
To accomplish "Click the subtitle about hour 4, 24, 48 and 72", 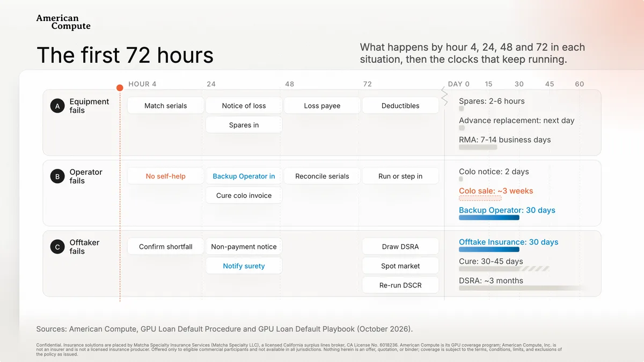I will click(472, 53).
